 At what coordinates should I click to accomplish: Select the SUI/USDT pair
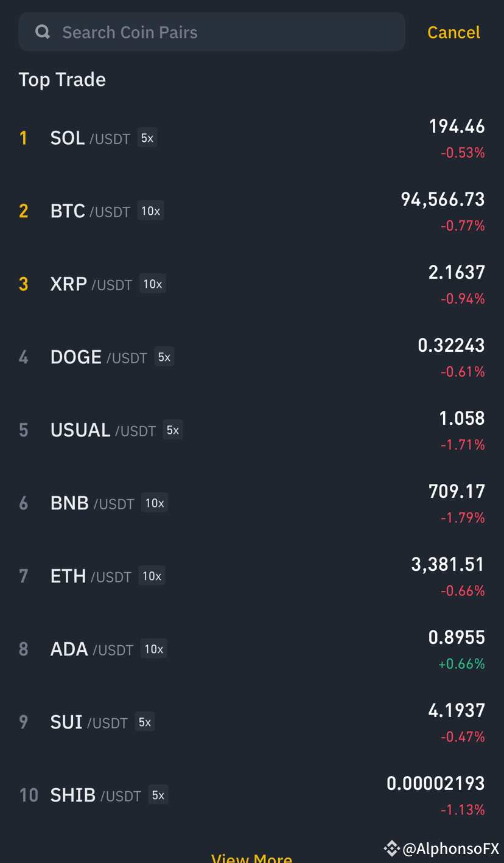point(252,722)
